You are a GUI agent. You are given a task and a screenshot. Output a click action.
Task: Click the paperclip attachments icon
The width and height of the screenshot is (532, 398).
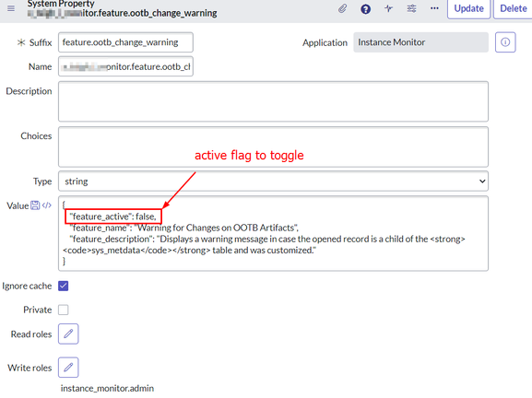tap(343, 8)
